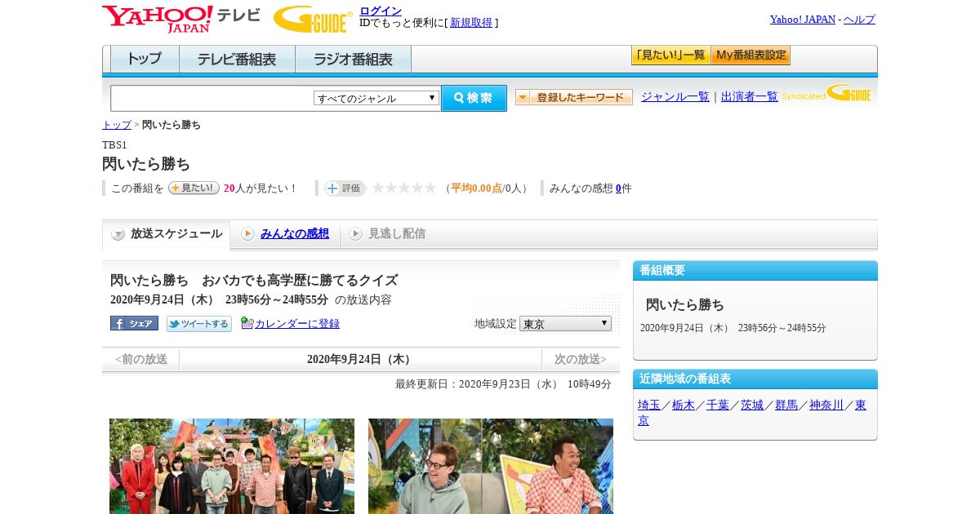Go to Yahoo! JAPAN link
The width and height of the screenshot is (980, 514).
click(802, 19)
